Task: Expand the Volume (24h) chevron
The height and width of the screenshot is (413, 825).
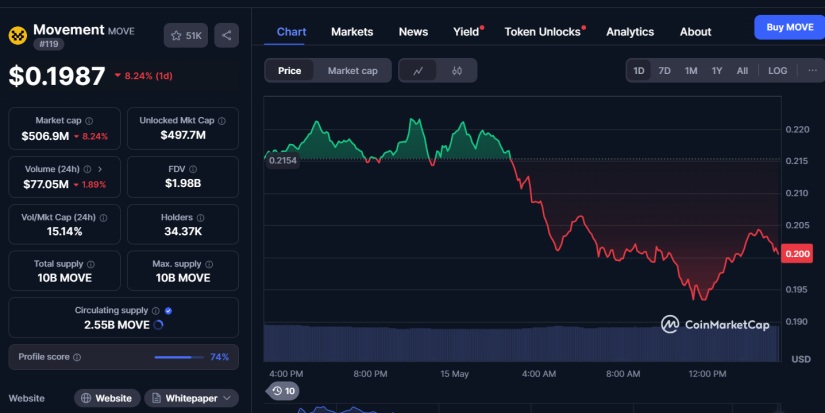Action: [100, 170]
